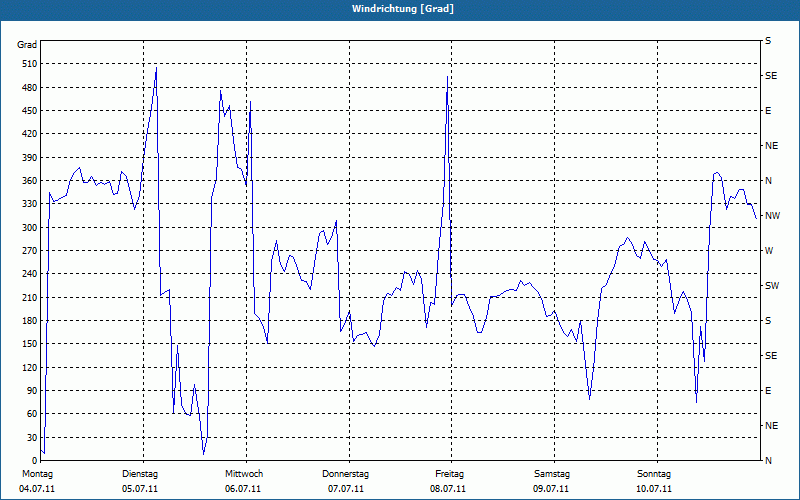Click the Sonntag day label
Image resolution: width=800 pixels, height=500 pixels.
coord(654,474)
